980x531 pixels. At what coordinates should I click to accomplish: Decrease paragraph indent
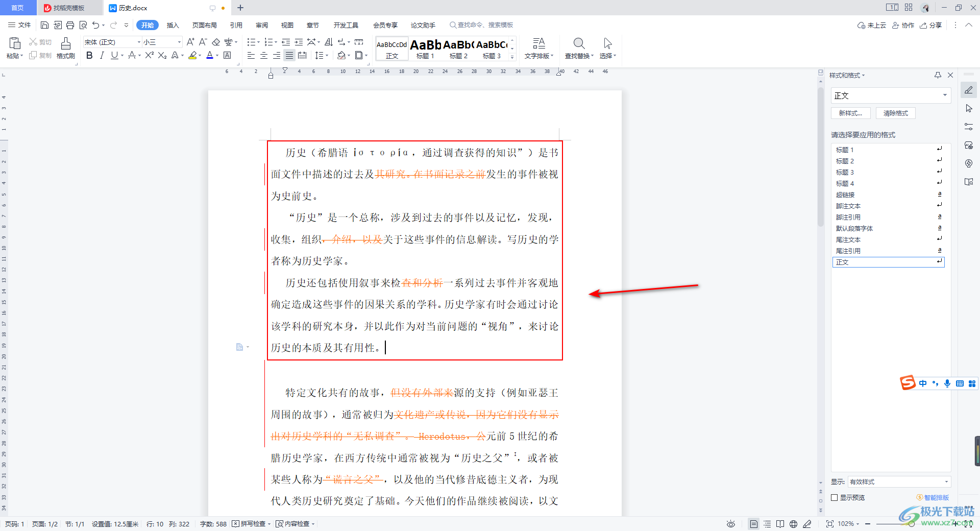(286, 42)
